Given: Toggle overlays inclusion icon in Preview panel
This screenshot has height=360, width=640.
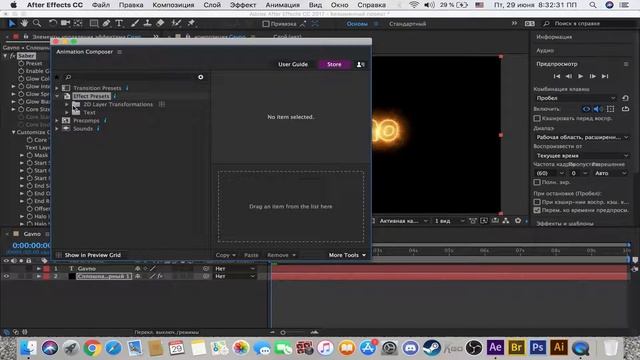Looking at the screenshot, I should (x=611, y=109).
